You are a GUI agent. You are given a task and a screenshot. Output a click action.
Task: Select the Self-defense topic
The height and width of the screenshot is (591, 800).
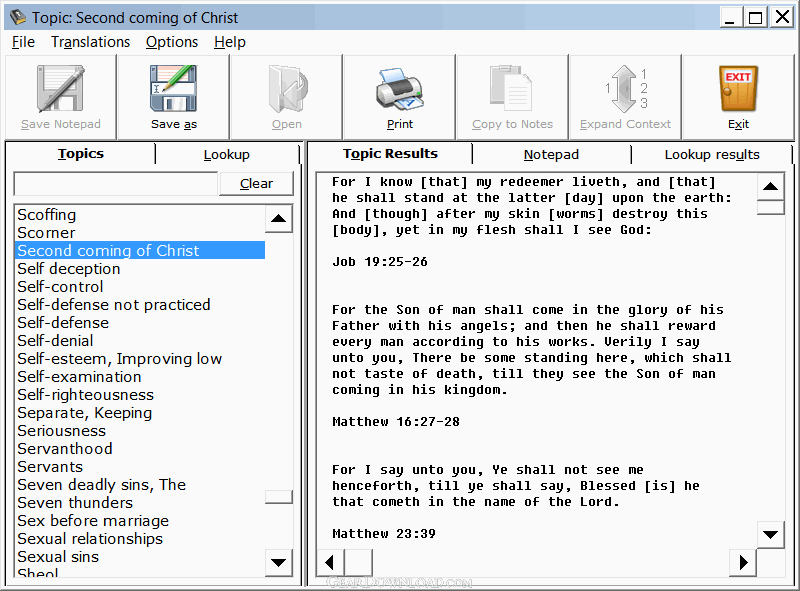pos(140,323)
